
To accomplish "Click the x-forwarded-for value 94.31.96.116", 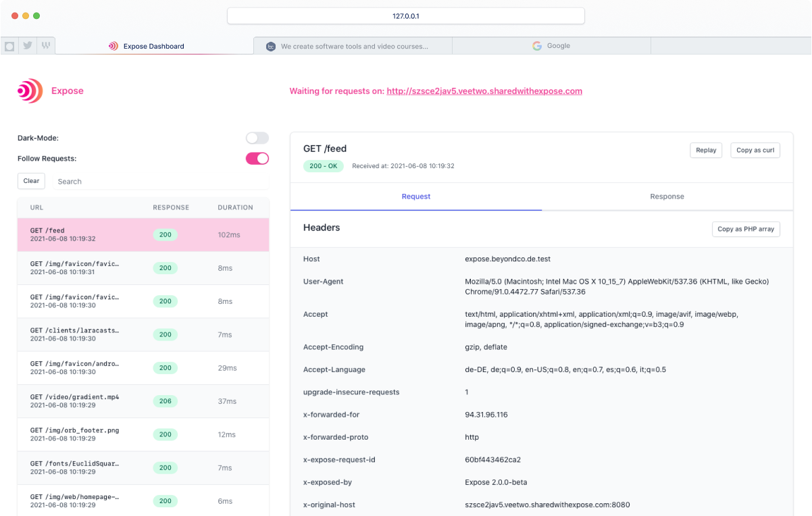I will click(x=486, y=415).
